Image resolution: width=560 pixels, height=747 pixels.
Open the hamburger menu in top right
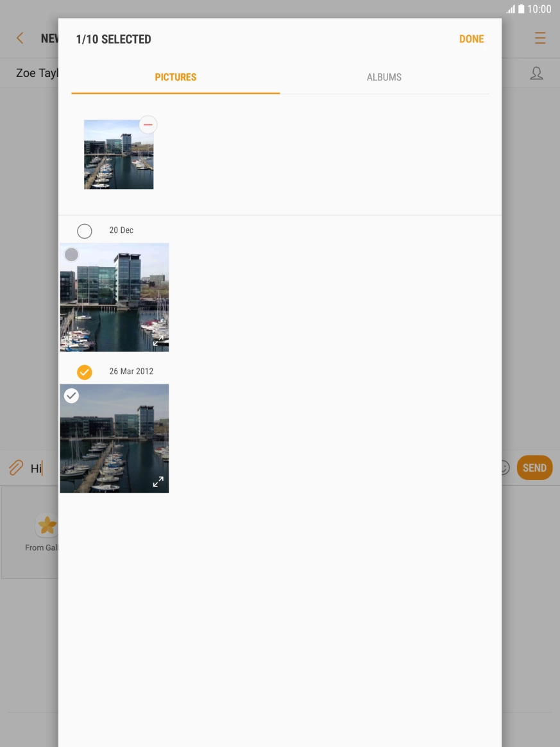coord(540,39)
